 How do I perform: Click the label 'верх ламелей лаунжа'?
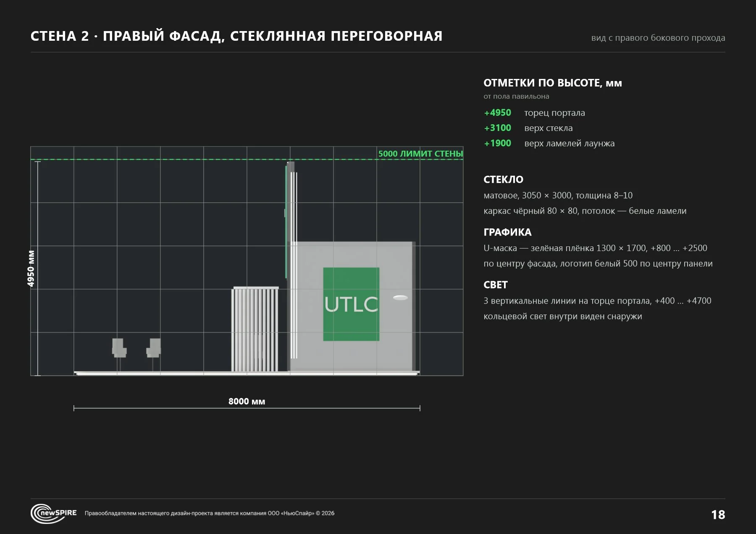pyautogui.click(x=570, y=144)
